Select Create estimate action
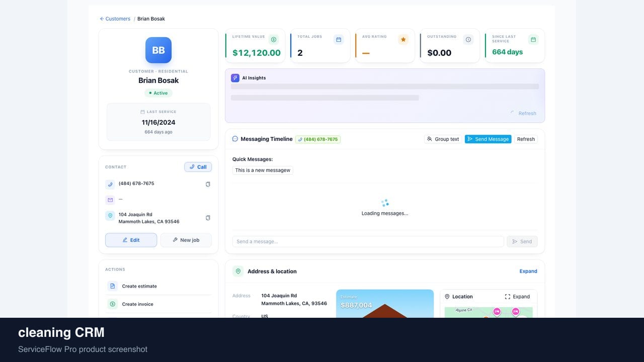The height and width of the screenshot is (362, 644). pyautogui.click(x=158, y=286)
